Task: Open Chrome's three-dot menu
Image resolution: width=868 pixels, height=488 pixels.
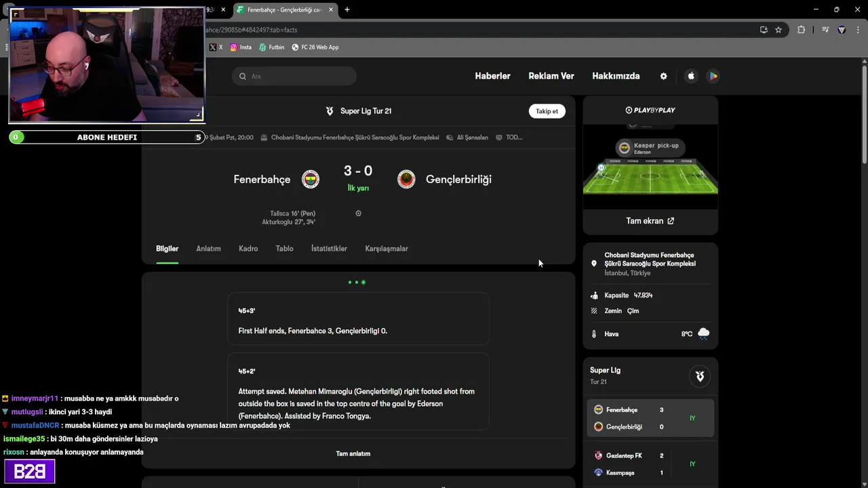Action: point(858,30)
